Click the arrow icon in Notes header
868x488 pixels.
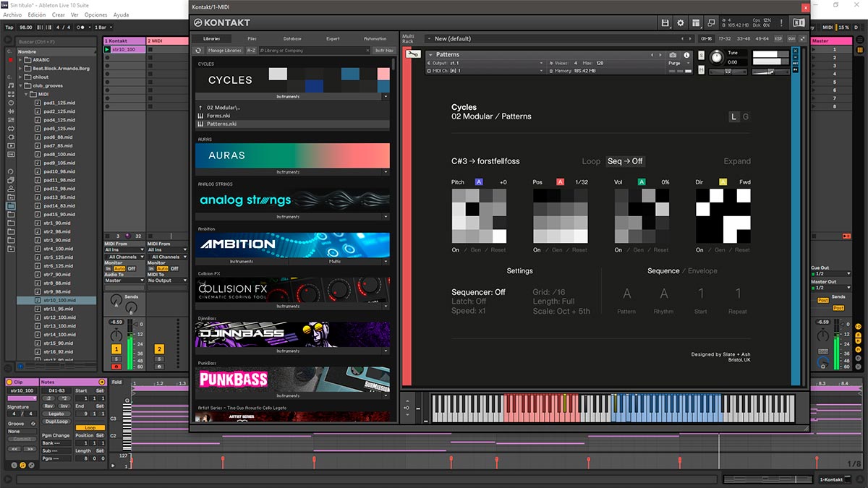click(x=101, y=382)
